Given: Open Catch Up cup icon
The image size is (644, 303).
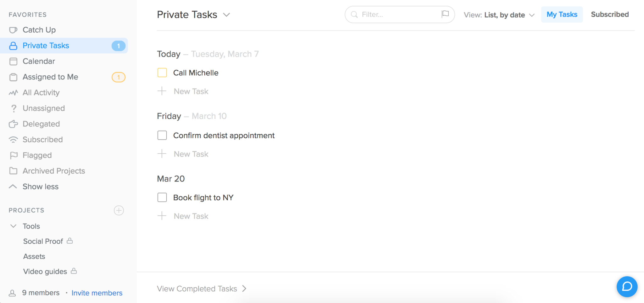Looking at the screenshot, I should point(13,30).
